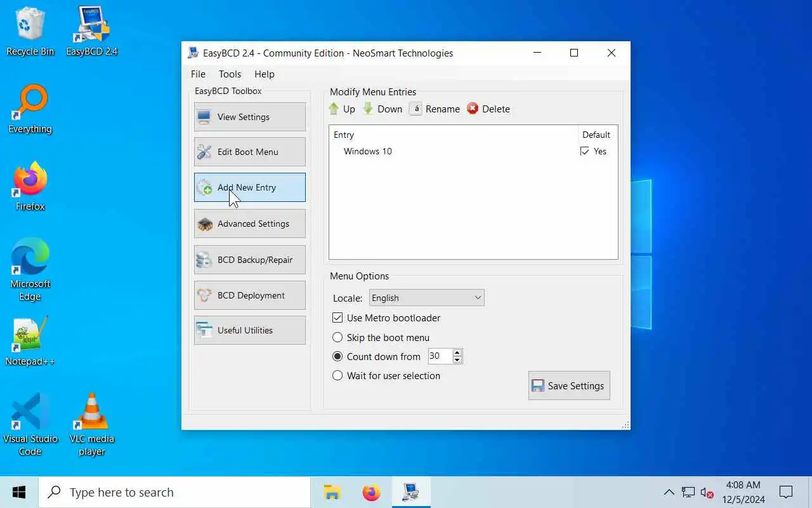This screenshot has height=508, width=812.
Task: Open taskbar clock and date
Action: click(743, 492)
